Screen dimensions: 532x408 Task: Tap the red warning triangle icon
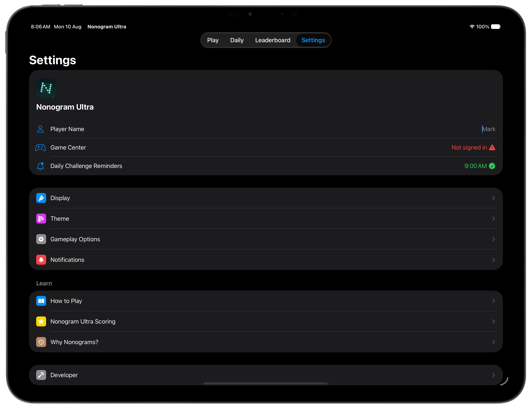(492, 147)
